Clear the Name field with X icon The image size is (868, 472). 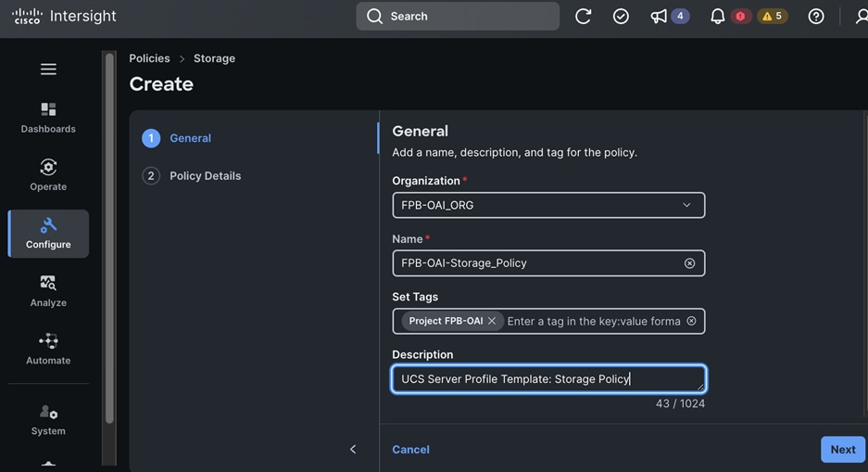(x=689, y=263)
